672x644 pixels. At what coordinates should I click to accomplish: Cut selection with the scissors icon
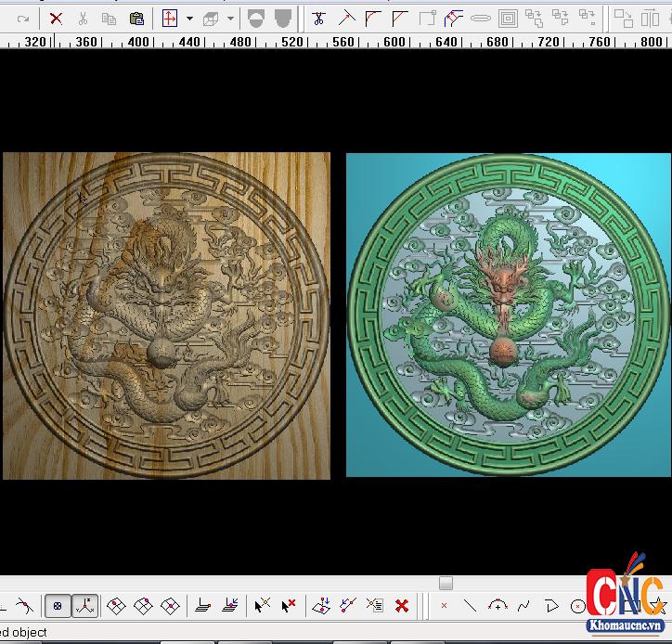tap(83, 19)
